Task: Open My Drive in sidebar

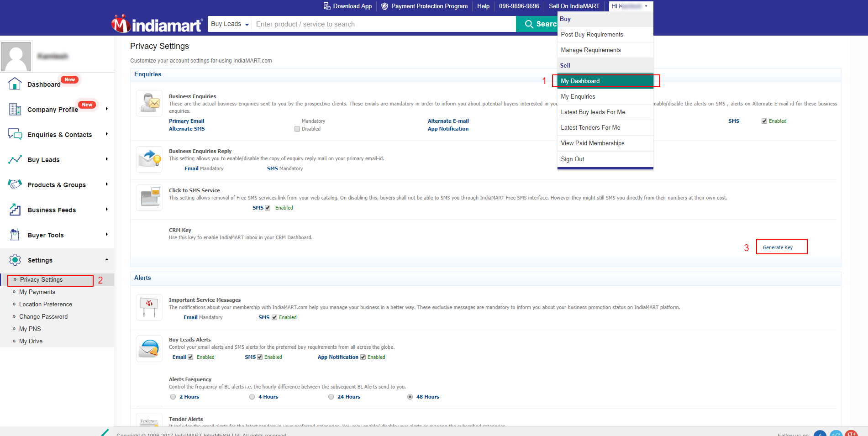Action: pos(31,341)
